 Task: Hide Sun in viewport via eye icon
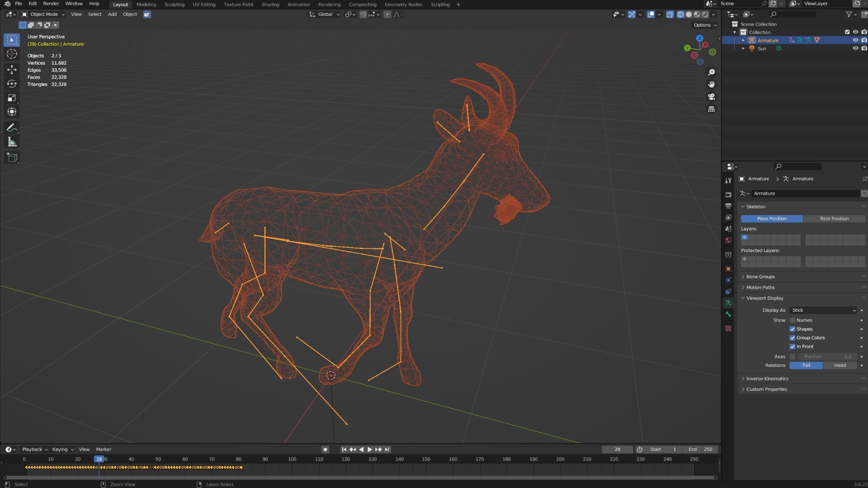tap(855, 48)
